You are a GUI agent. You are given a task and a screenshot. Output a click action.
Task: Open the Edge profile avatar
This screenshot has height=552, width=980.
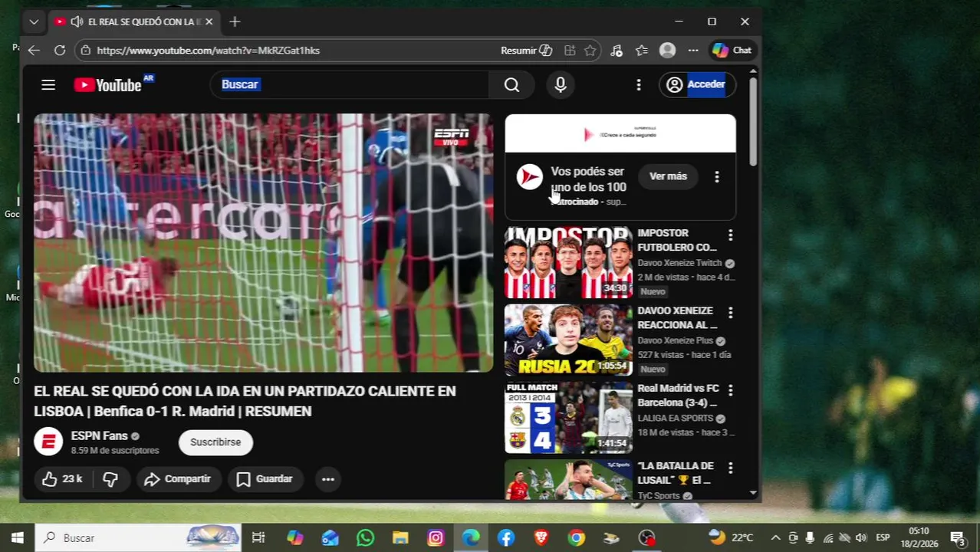click(667, 51)
